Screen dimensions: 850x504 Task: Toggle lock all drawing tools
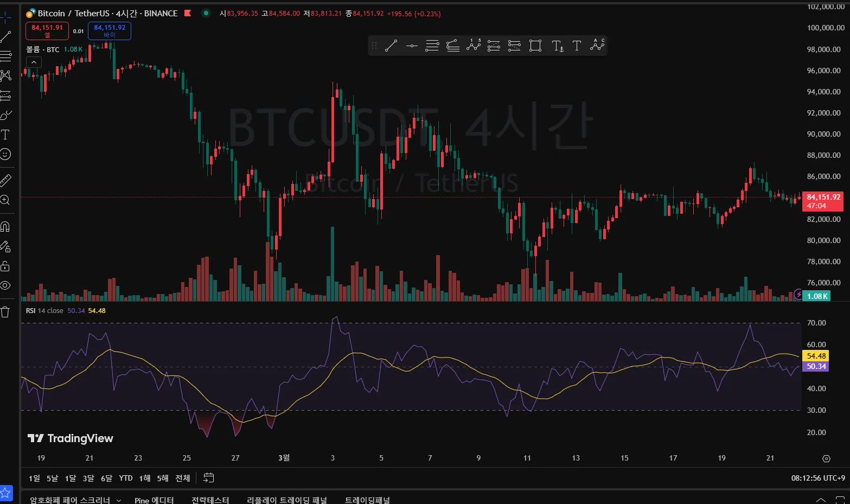[x=5, y=266]
